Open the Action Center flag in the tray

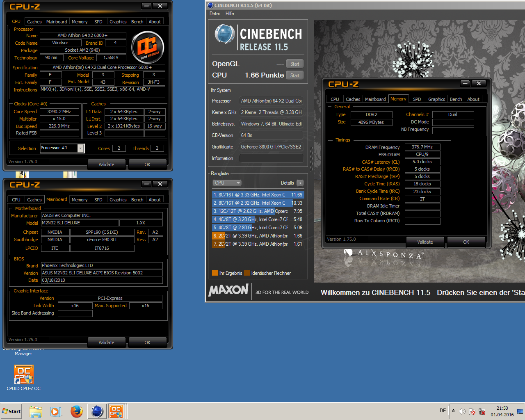point(472,411)
